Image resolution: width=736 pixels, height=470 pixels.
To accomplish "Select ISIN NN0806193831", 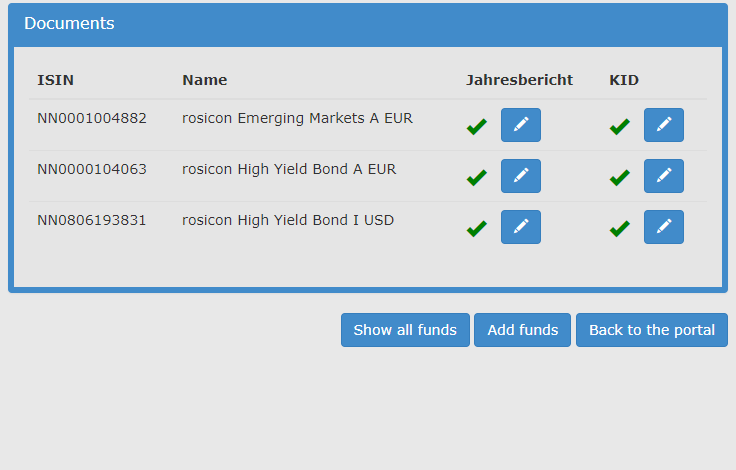I will (92, 220).
